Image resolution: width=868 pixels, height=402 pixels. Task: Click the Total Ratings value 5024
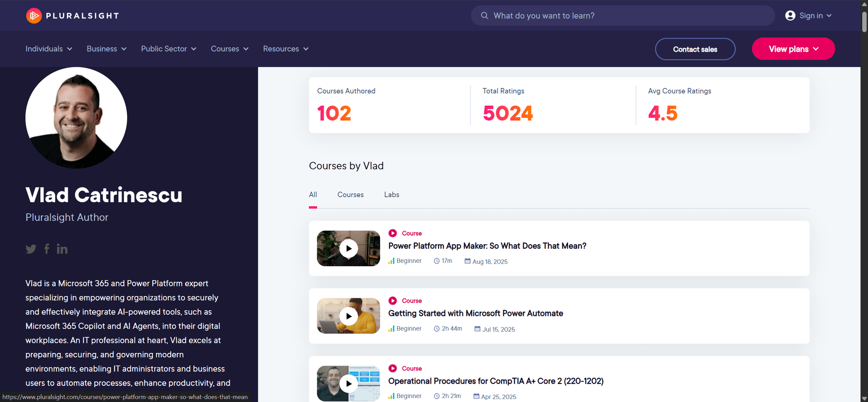pyautogui.click(x=508, y=113)
